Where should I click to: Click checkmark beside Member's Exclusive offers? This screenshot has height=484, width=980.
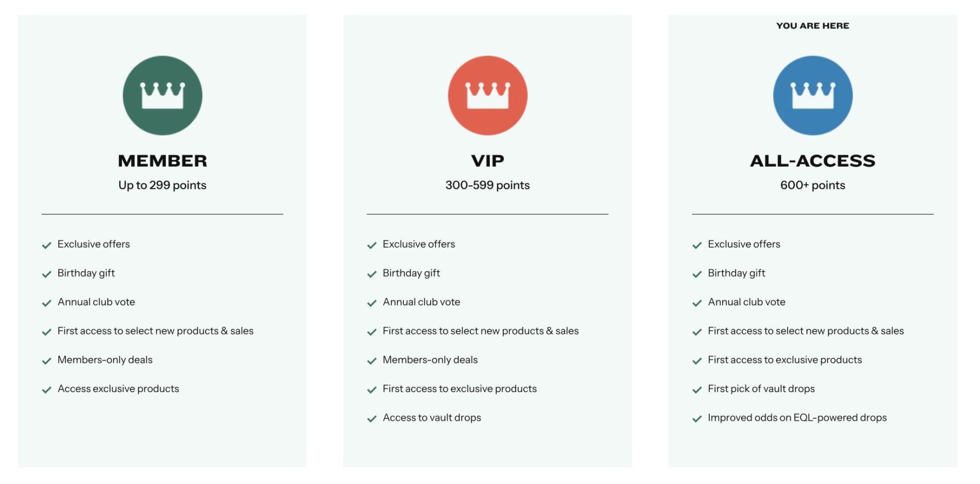pyautogui.click(x=46, y=245)
